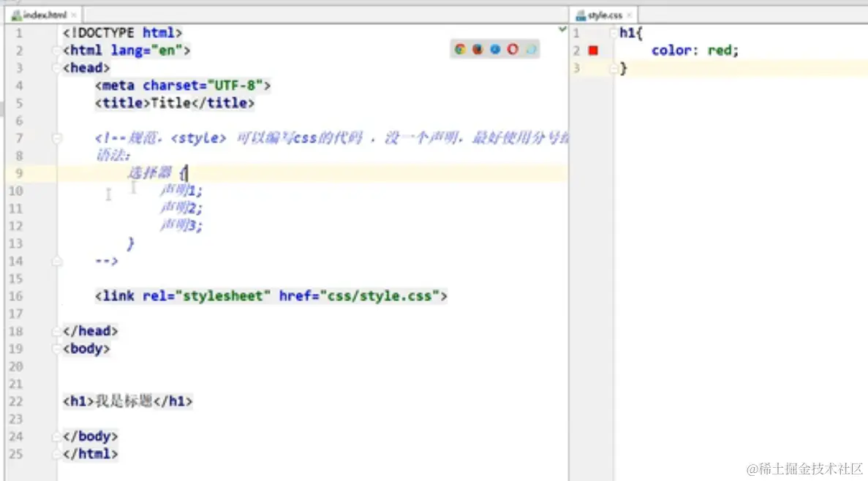Viewport: 868px width, 481px height.
Task: Click the <!DOCTYPE html> line
Action: click(122, 33)
